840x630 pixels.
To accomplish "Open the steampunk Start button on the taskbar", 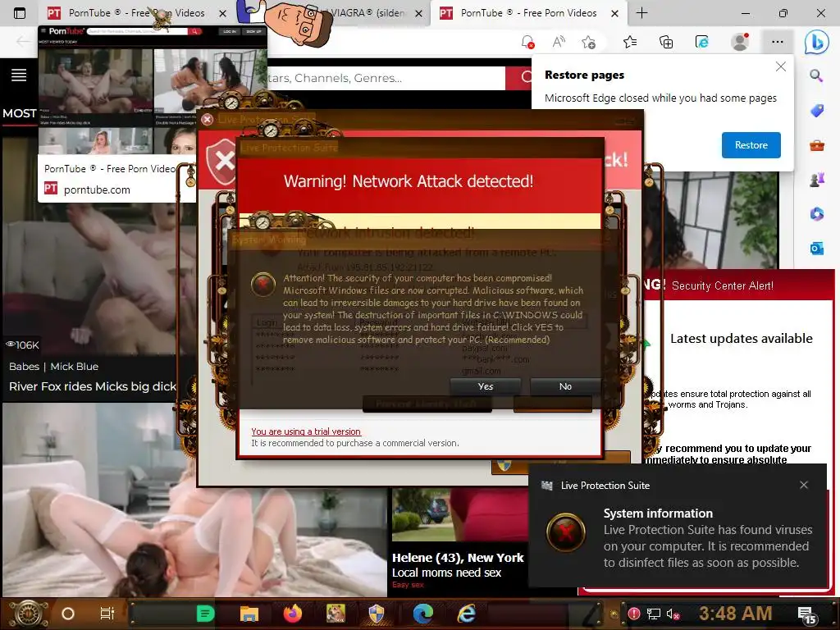I will [x=28, y=614].
